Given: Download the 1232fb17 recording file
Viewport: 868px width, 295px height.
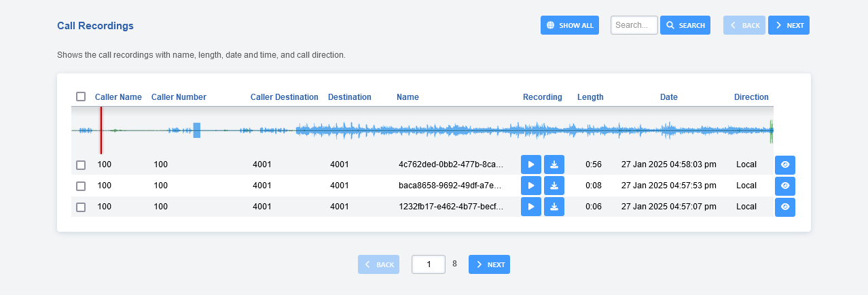Looking at the screenshot, I should (554, 207).
